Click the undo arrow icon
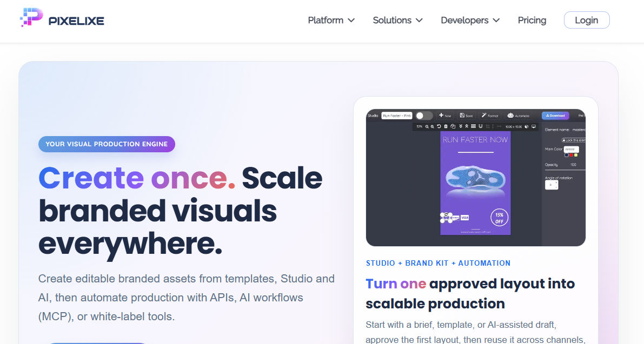 point(439,126)
